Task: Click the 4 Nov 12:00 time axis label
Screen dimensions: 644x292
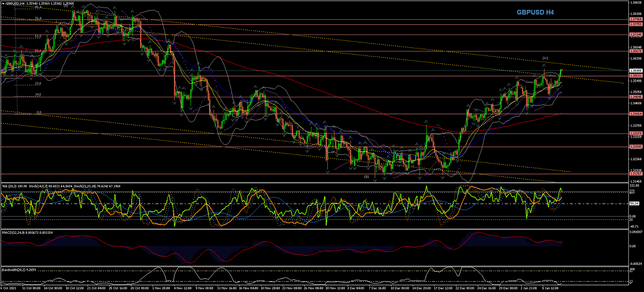Action: click(x=182, y=287)
